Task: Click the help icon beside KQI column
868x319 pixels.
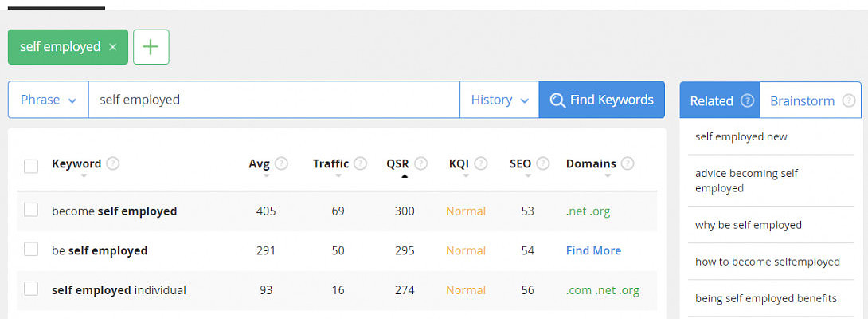Action: [481, 163]
